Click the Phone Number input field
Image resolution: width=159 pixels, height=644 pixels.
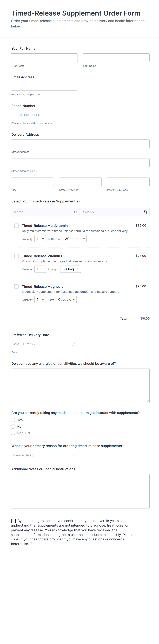click(x=44, y=115)
